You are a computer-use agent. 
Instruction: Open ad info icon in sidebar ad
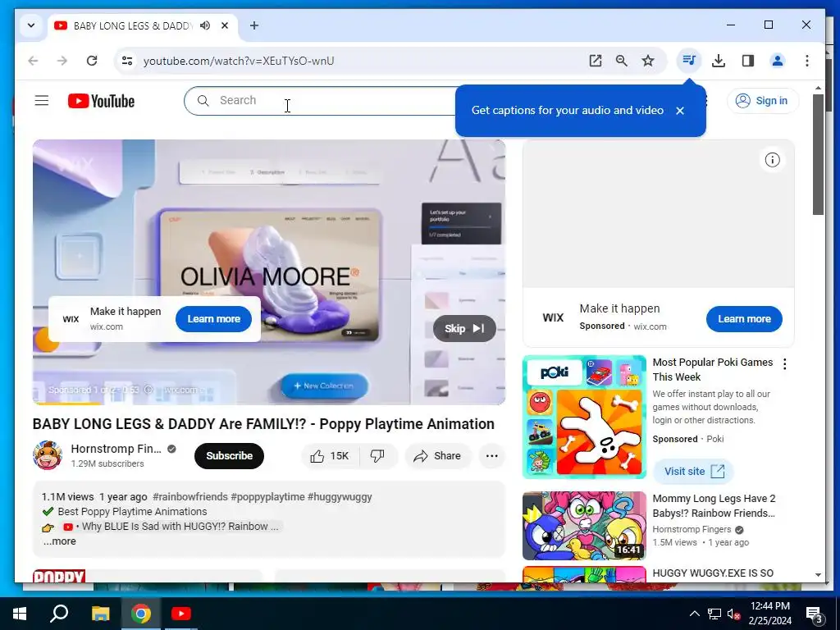772,160
